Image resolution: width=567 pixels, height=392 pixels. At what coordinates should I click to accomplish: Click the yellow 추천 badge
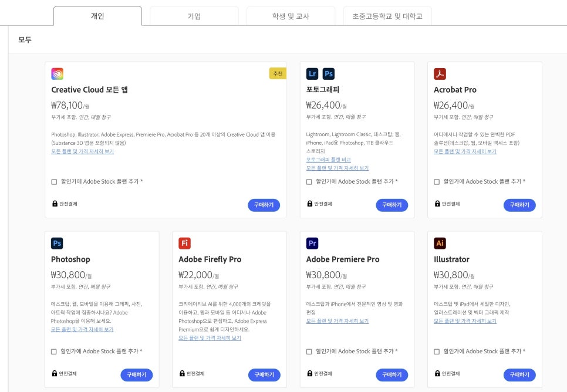point(278,73)
